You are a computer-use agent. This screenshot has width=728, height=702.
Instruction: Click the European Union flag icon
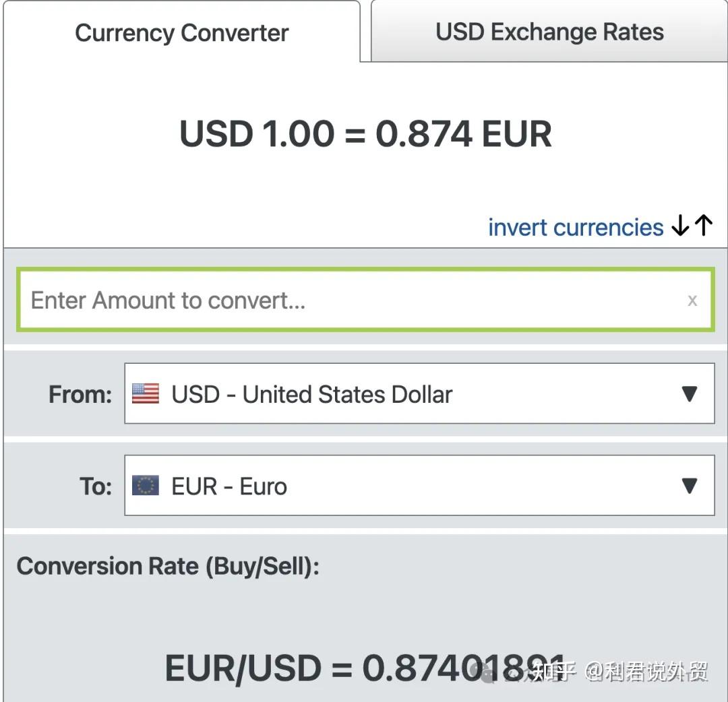click(x=146, y=486)
